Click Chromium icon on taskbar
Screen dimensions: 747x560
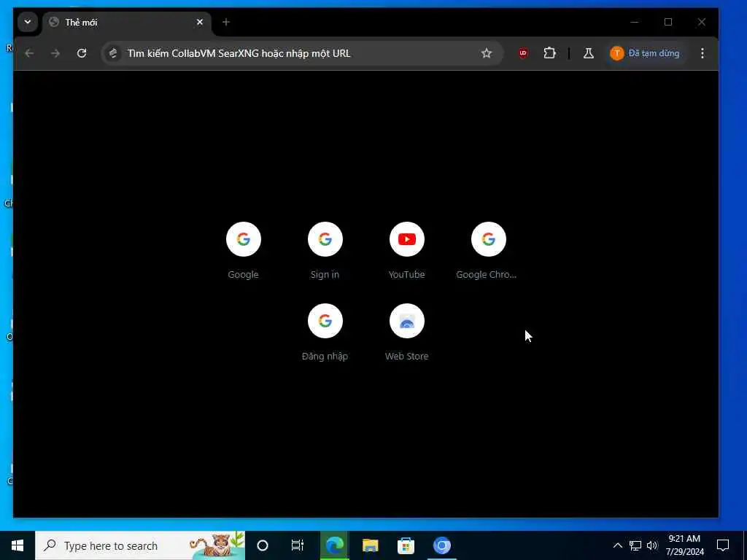point(441,545)
